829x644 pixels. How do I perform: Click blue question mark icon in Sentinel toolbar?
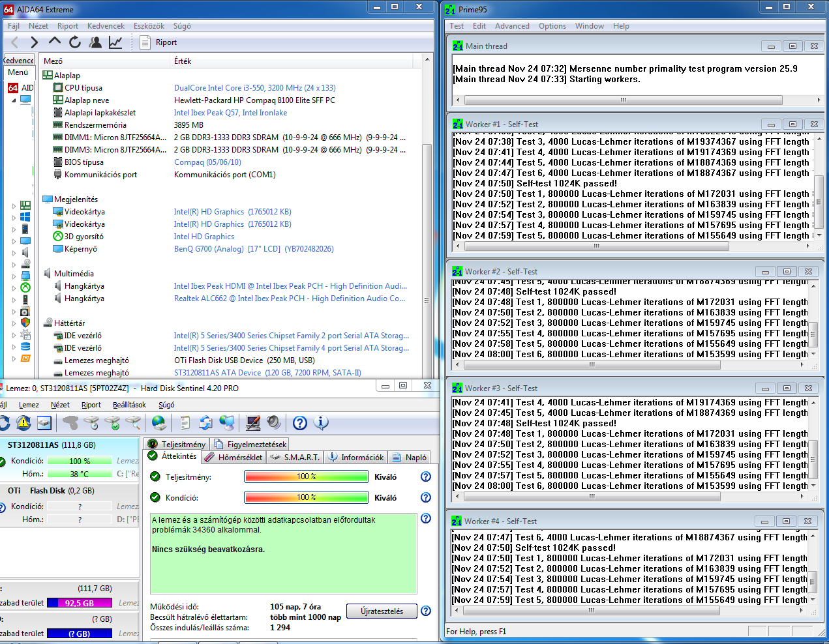300,423
